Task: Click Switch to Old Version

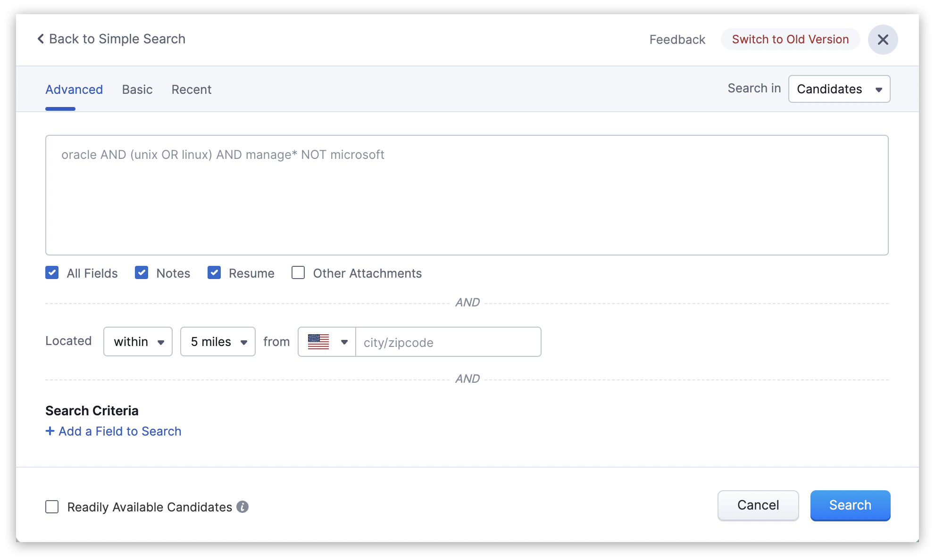Action: pos(790,40)
